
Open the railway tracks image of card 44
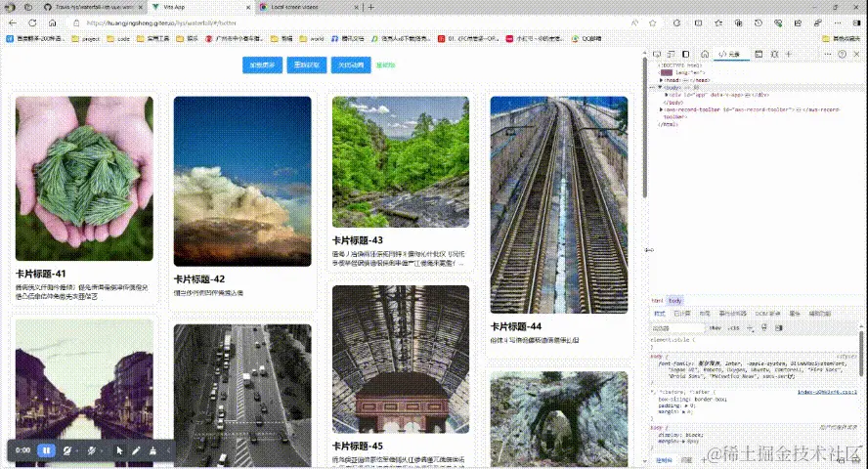[559, 205]
